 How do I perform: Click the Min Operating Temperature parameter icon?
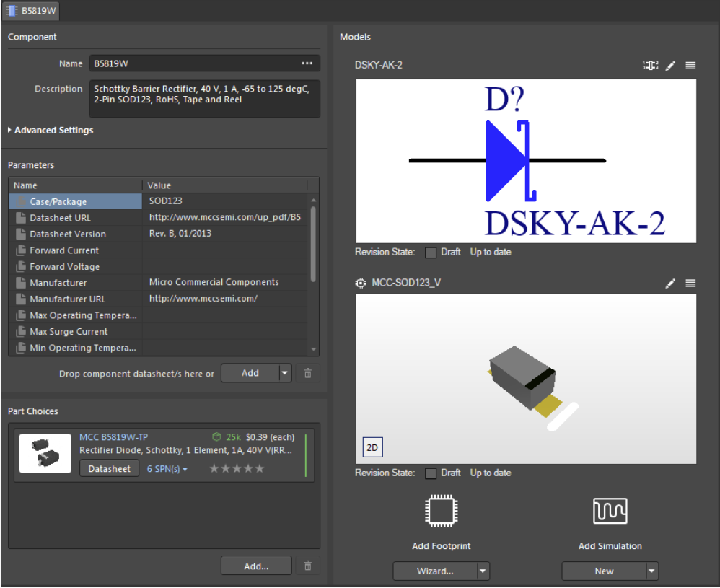pos(21,348)
